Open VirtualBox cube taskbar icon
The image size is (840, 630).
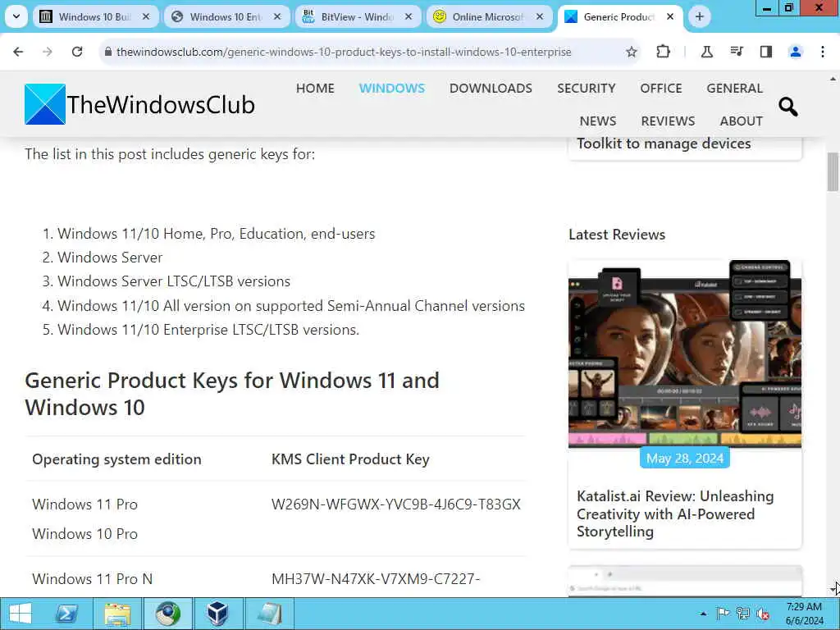click(217, 614)
